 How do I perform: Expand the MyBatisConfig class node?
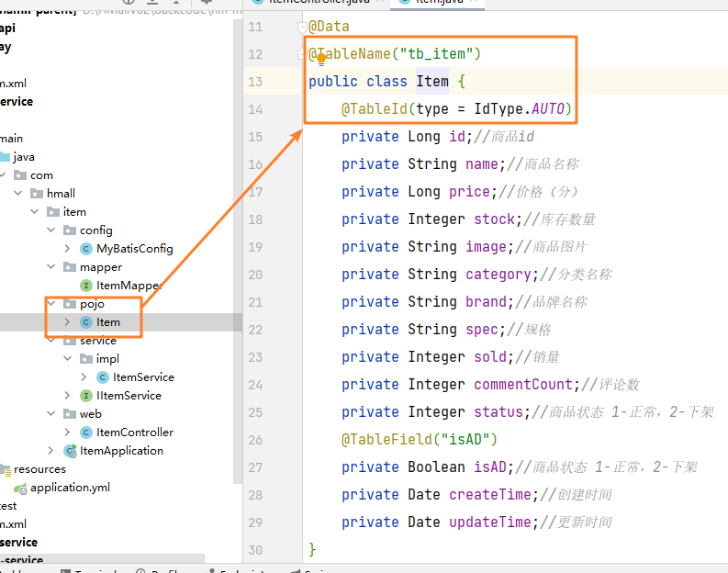tap(67, 249)
